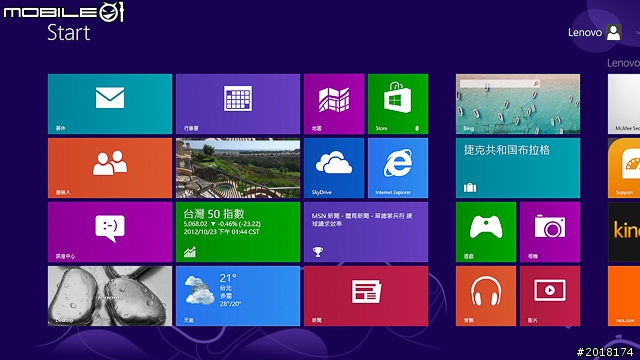The width and height of the screenshot is (640, 360).
Task: Open the MSN Sports news tile
Action: click(366, 232)
